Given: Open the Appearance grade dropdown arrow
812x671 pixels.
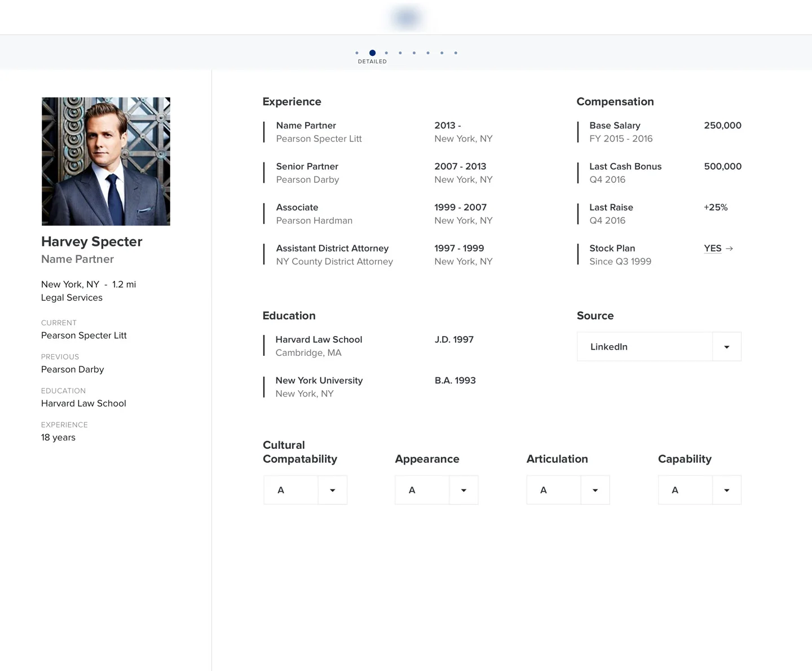Looking at the screenshot, I should click(464, 490).
